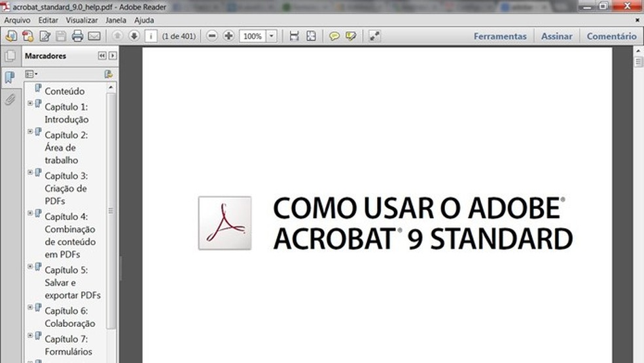
Task: Zoom in with the plus button
Action: point(229,36)
